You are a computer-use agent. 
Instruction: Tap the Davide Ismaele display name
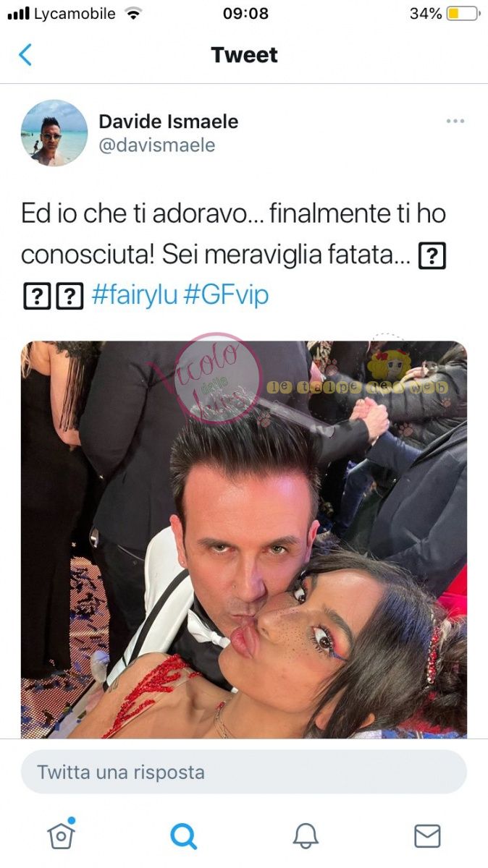click(x=168, y=122)
